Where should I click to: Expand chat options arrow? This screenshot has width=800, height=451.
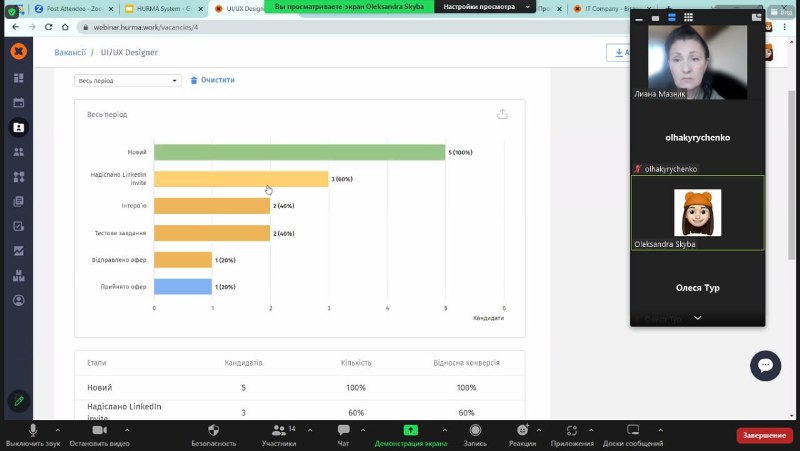pyautogui.click(x=363, y=430)
